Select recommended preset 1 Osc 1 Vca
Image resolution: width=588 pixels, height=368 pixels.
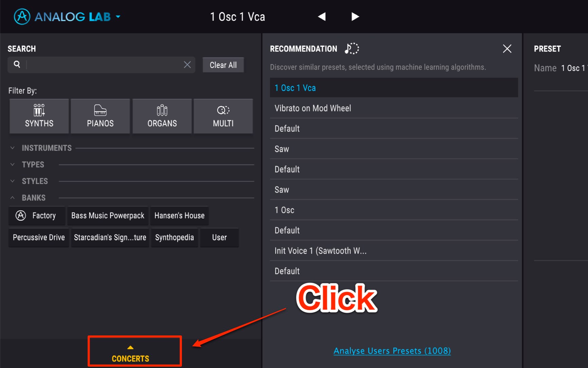(394, 88)
